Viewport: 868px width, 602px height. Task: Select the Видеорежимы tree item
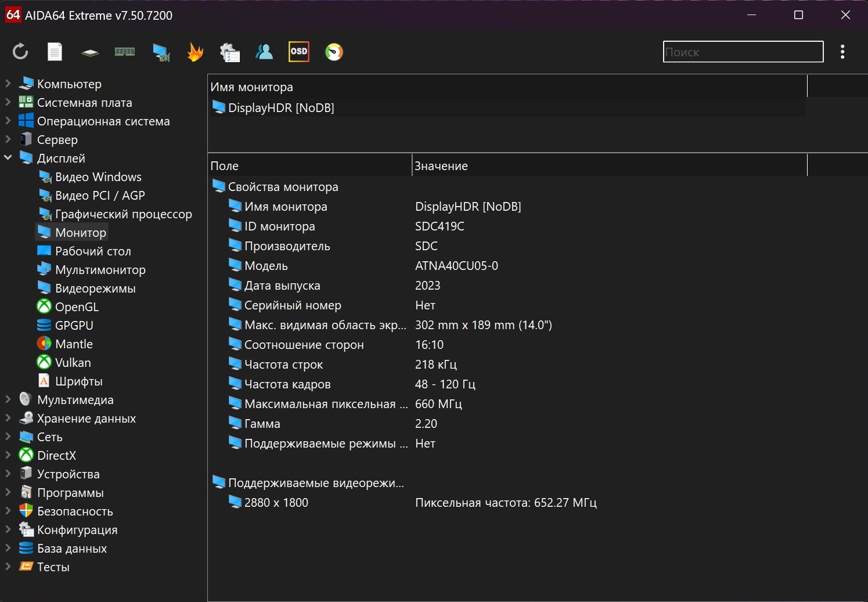tap(95, 289)
